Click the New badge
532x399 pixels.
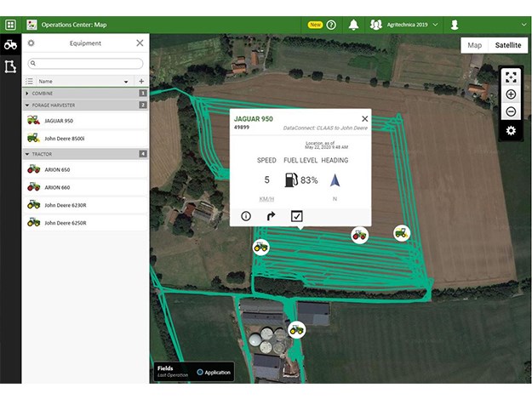click(x=315, y=25)
